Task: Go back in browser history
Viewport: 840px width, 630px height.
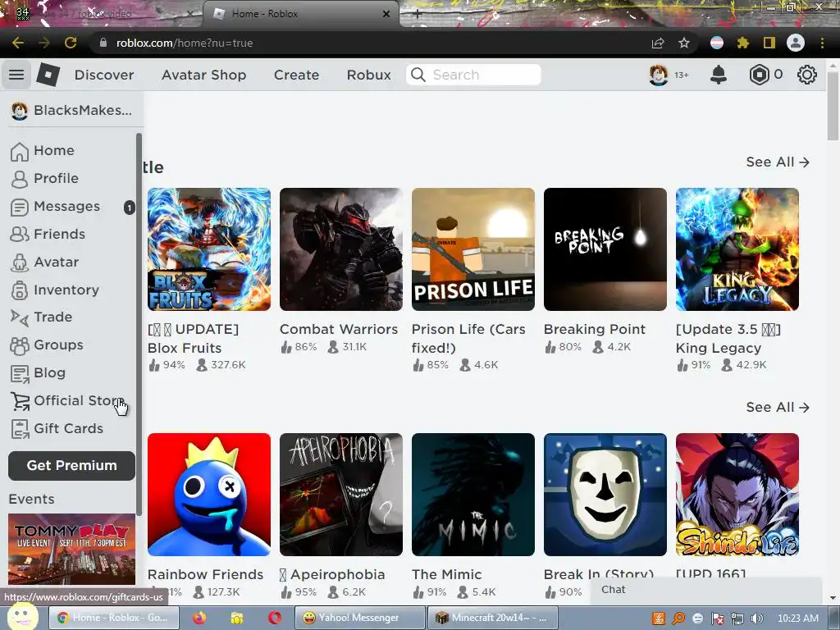Action: (x=18, y=43)
